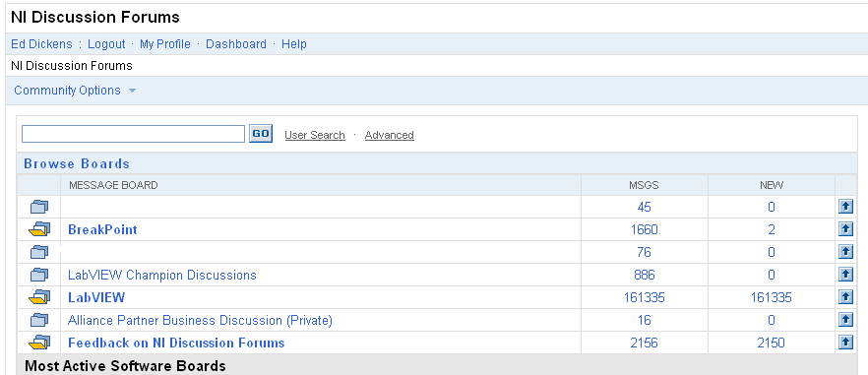Click folder icon beside Feedback on NI Discussion Forums

38,343
